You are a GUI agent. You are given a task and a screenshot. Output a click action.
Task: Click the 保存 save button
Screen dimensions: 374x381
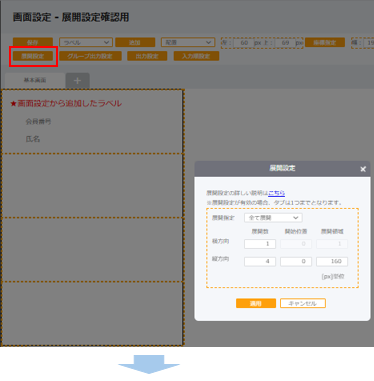(33, 42)
